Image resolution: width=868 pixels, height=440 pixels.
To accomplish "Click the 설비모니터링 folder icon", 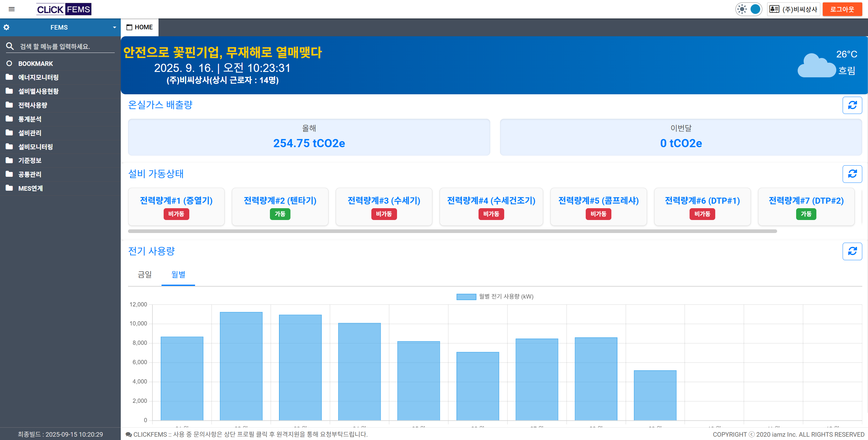I will pos(9,146).
